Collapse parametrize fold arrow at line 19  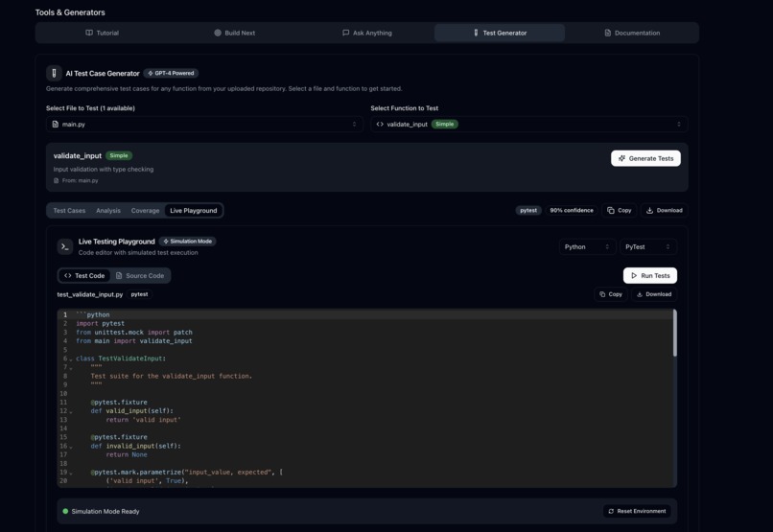click(71, 473)
